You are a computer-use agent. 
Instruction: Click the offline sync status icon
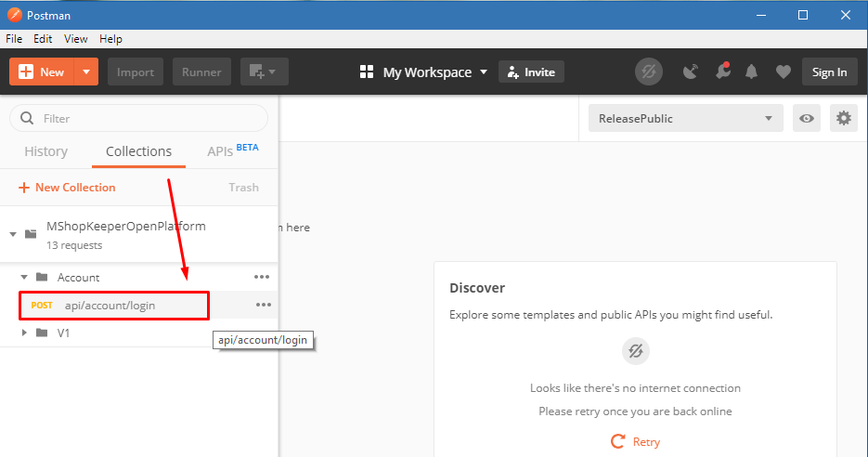(648, 72)
